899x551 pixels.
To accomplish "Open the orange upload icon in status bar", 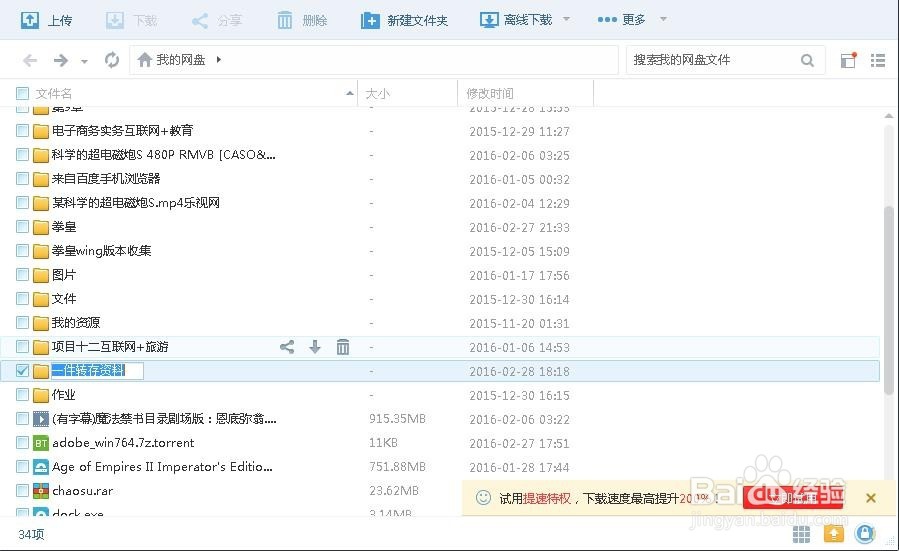I will (834, 534).
